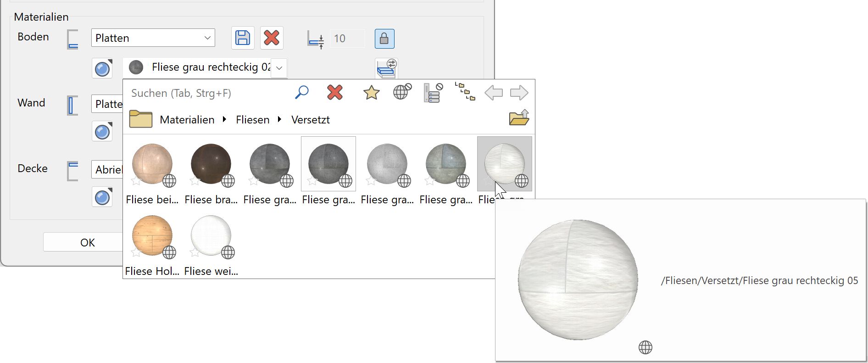Click the magnifier search icon
The height and width of the screenshot is (363, 868).
pos(301,93)
